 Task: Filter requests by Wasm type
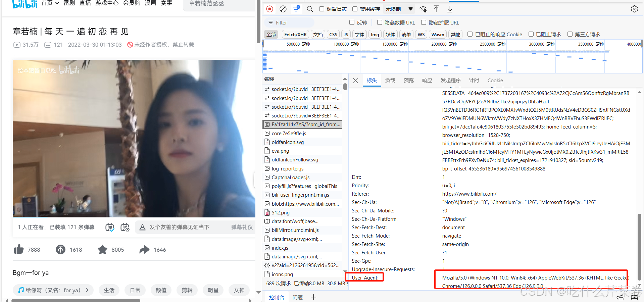[x=438, y=34]
